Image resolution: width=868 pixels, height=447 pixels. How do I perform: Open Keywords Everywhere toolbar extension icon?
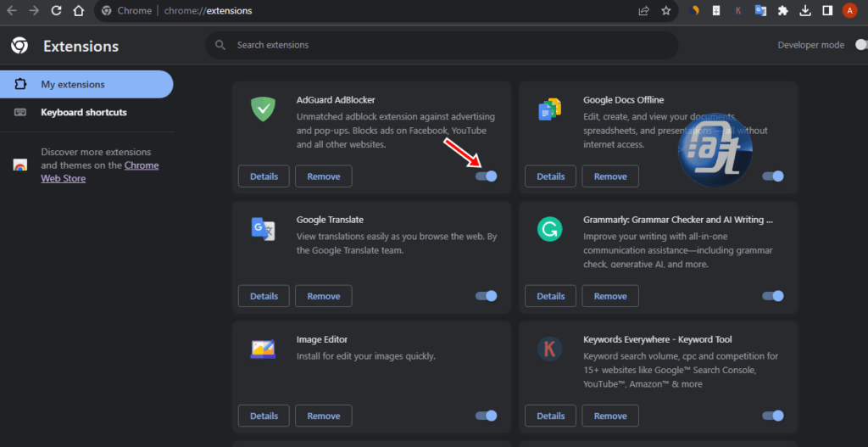point(738,10)
